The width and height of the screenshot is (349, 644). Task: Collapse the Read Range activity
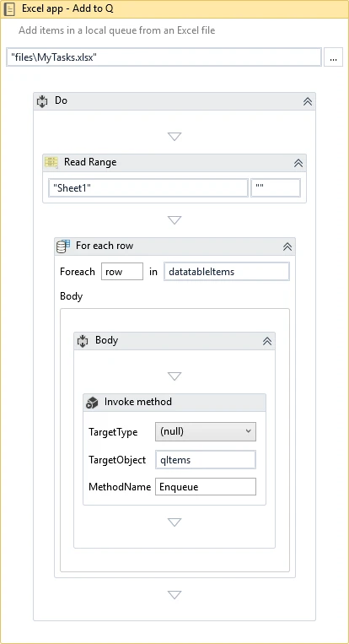(x=298, y=163)
